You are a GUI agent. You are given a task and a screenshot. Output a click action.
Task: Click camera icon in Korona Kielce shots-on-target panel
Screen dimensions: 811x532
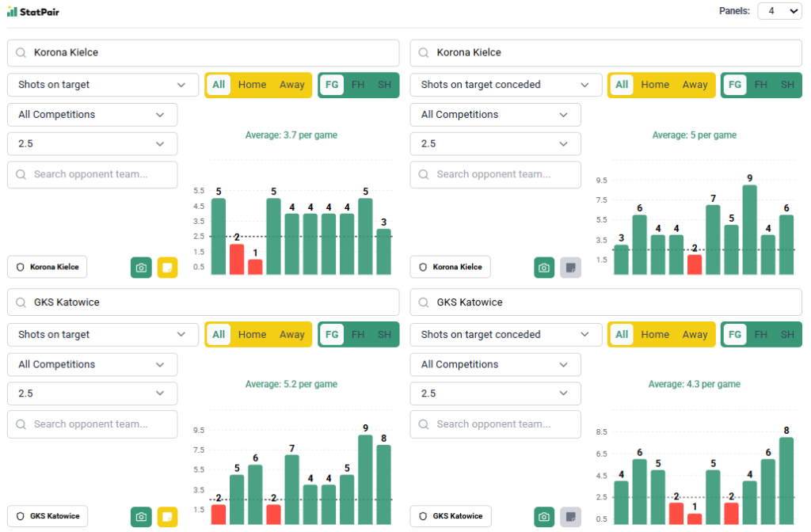pos(141,268)
